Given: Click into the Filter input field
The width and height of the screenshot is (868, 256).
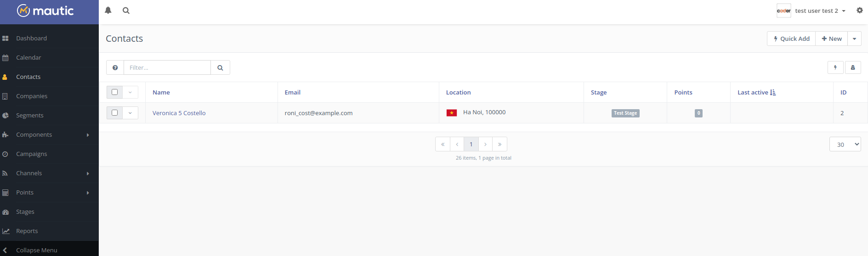Looking at the screenshot, I should (167, 67).
